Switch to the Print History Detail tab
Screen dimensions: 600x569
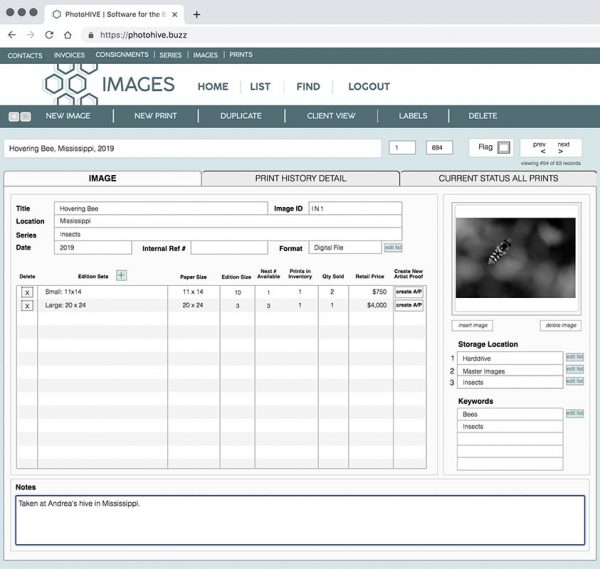pos(300,178)
